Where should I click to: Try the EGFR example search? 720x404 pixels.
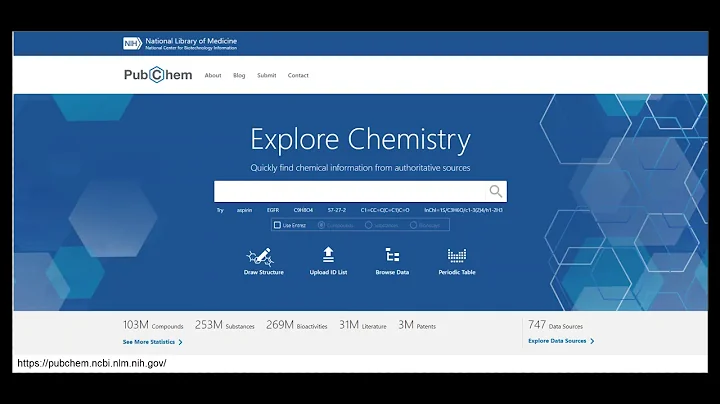click(x=273, y=210)
